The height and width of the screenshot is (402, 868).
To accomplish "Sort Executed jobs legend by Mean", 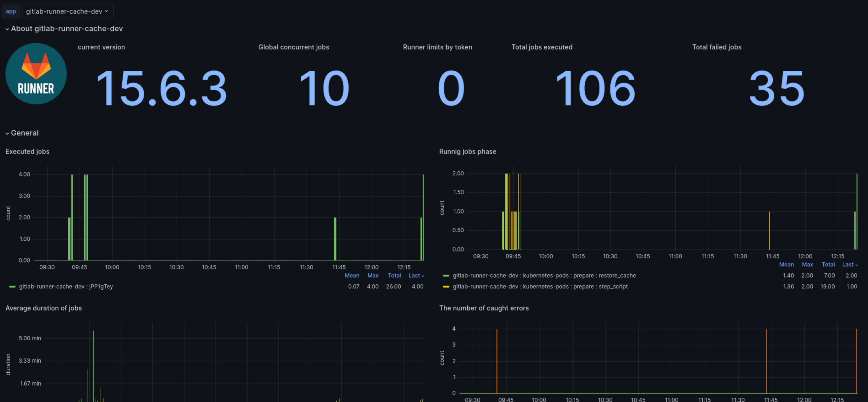I will pos(352,276).
